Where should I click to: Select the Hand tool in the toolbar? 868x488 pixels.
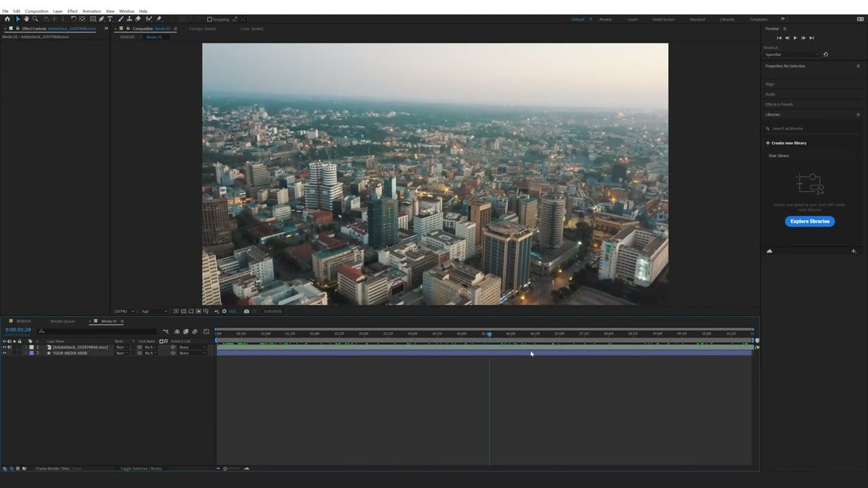(x=26, y=19)
